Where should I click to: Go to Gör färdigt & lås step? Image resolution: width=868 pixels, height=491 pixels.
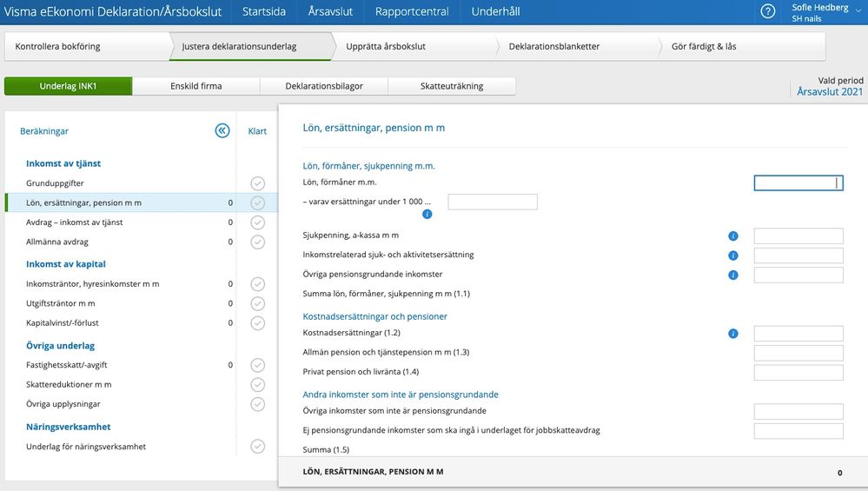click(x=704, y=47)
